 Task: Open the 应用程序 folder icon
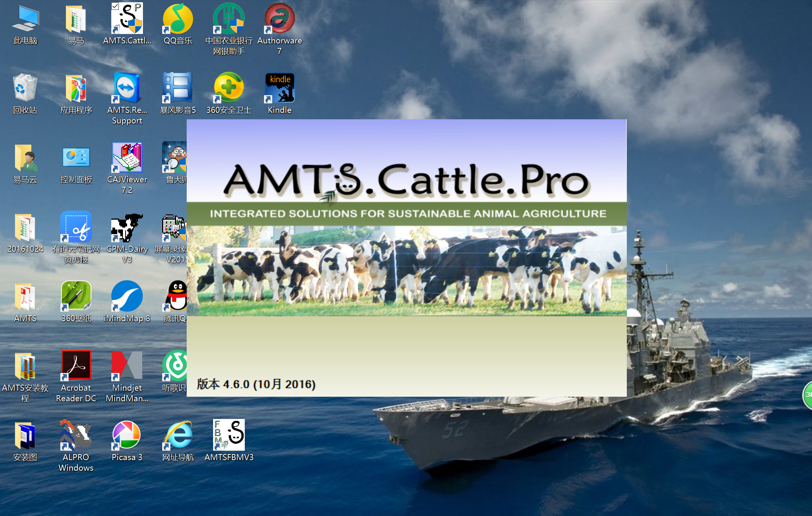point(76,94)
